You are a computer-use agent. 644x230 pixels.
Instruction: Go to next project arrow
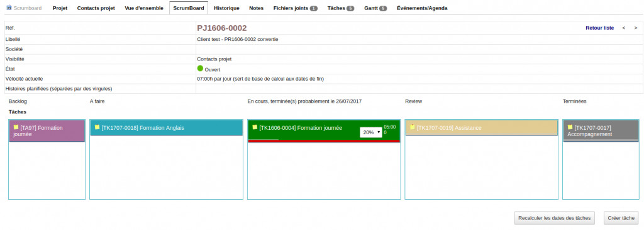click(x=636, y=28)
